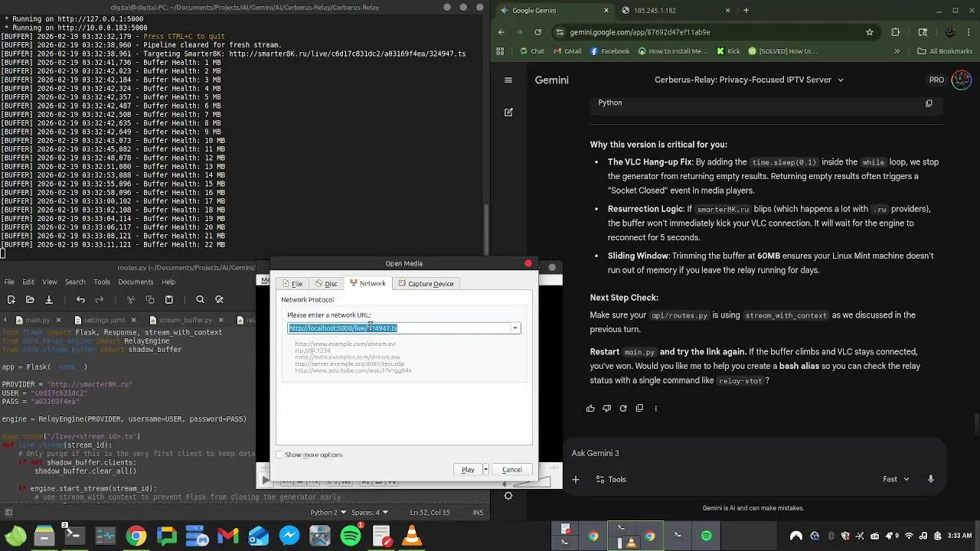Open the Chrome three-dot menu
Viewport: 980px width, 551px height.
(970, 32)
